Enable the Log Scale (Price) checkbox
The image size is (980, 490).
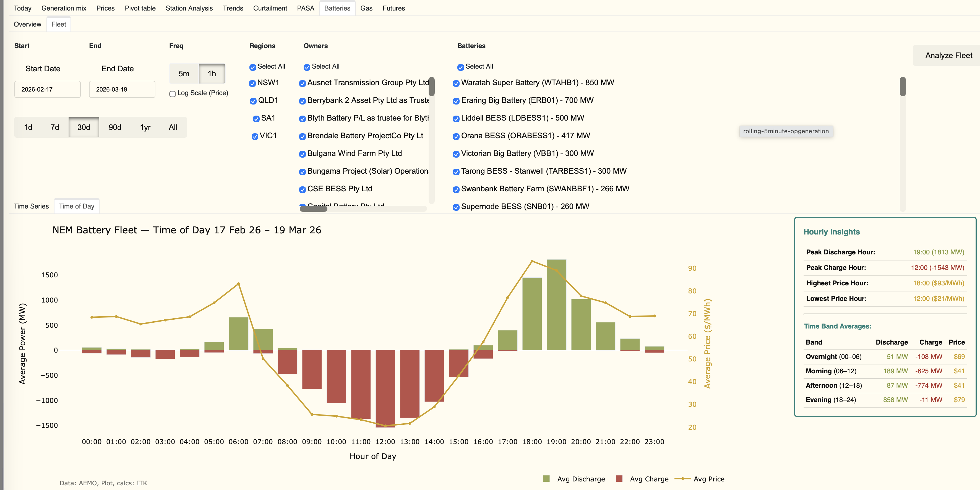pos(173,93)
